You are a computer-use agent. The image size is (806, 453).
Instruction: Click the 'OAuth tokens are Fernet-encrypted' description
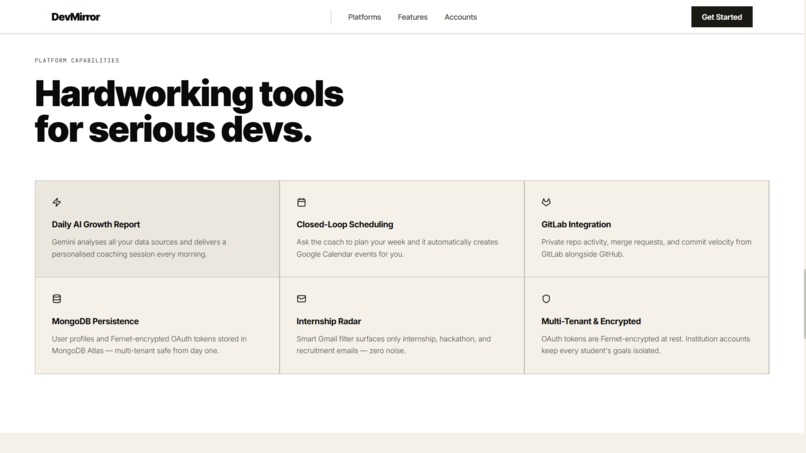645,345
